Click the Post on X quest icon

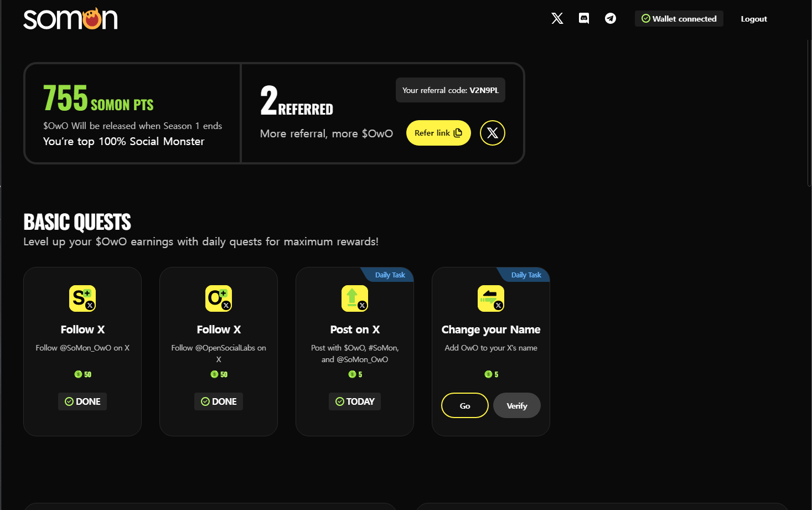click(355, 298)
